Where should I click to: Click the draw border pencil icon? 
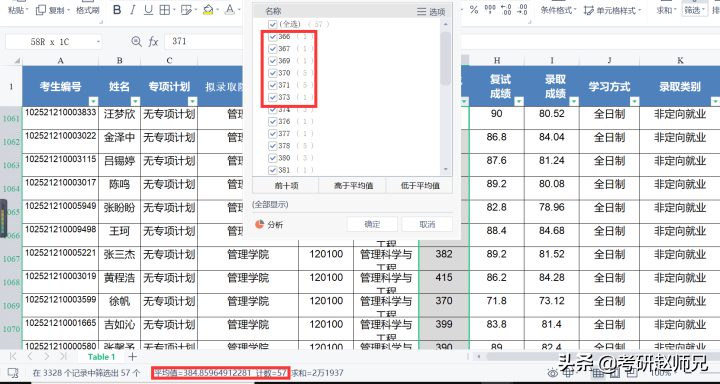tap(186, 10)
